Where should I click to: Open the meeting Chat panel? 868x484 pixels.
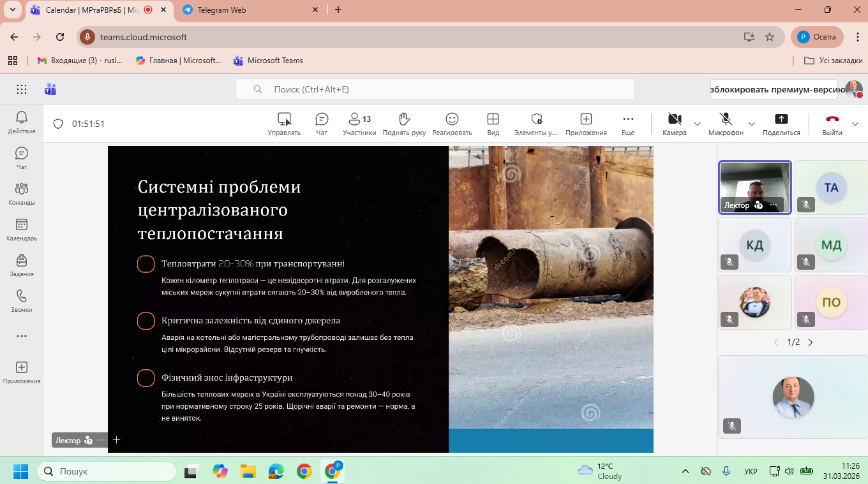point(322,124)
